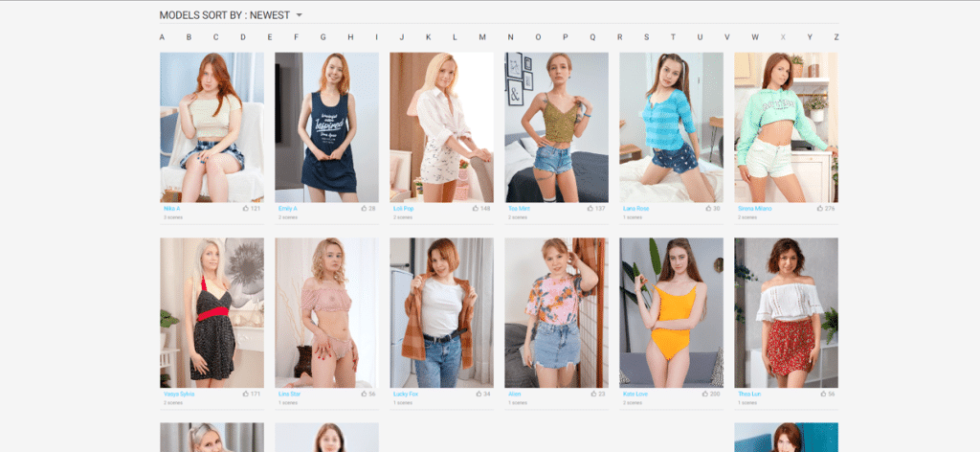Image resolution: width=980 pixels, height=452 pixels.
Task: Open the Alien name link
Action: click(x=514, y=394)
